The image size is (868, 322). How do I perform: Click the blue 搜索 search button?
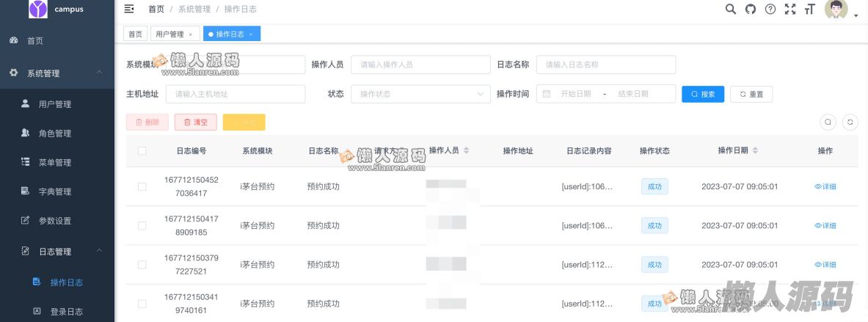click(702, 94)
